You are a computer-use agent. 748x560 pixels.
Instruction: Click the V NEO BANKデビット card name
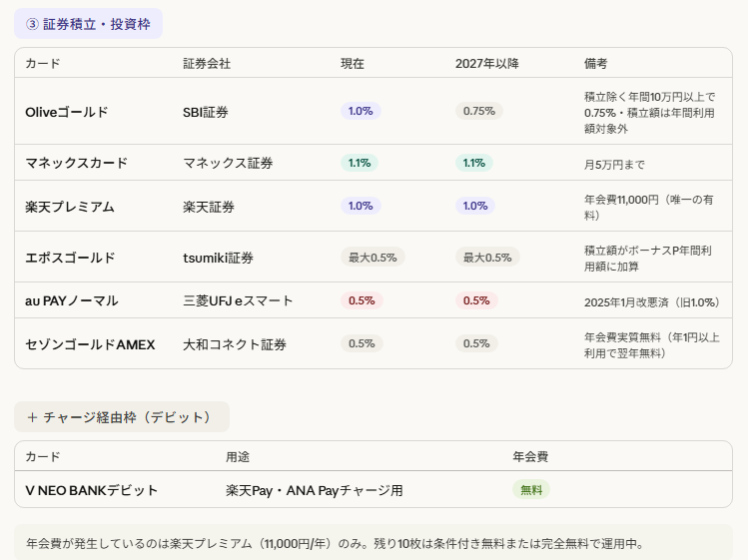click(x=92, y=490)
